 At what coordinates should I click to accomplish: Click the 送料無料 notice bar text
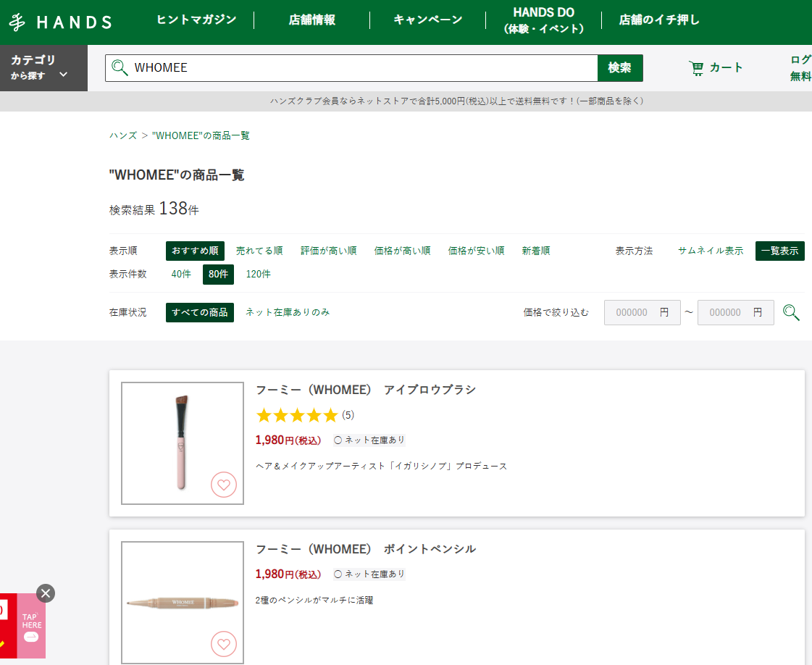(x=456, y=101)
